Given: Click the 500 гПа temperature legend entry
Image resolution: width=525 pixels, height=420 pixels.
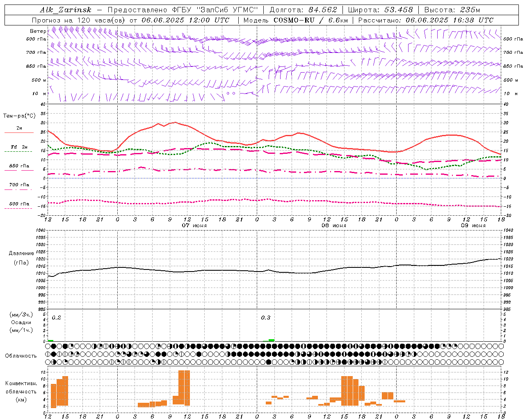Looking at the screenshot, I should (x=19, y=204).
